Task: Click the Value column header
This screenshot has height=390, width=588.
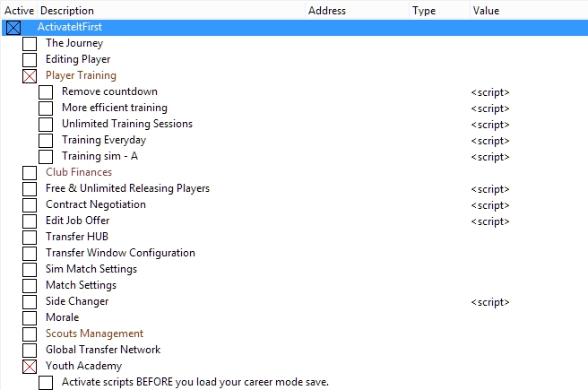Action: click(486, 11)
